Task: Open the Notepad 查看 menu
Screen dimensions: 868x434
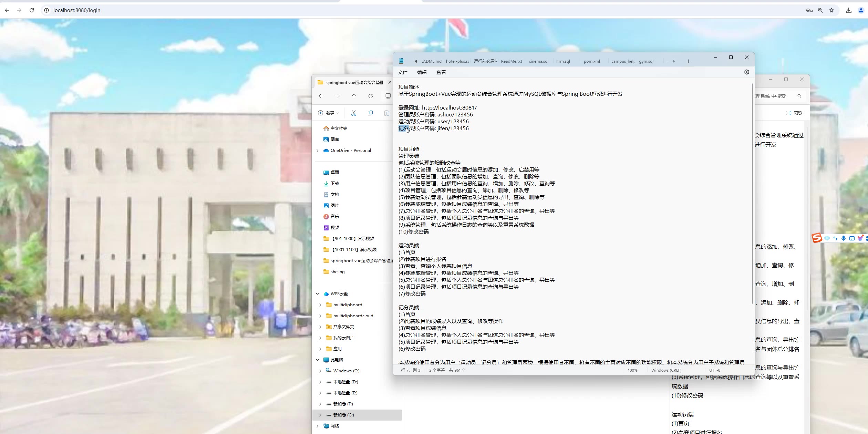Action: tap(441, 72)
